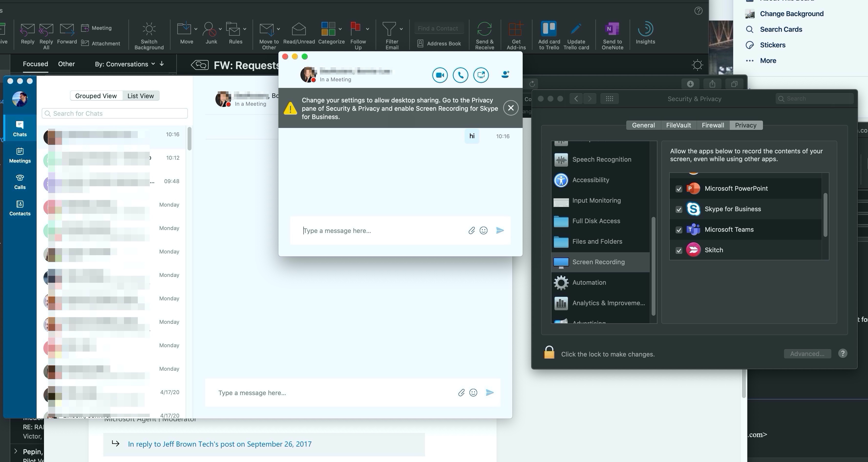Viewport: 868px width, 462px height.
Task: Open Address Book in Outlook ribbon
Action: tap(439, 43)
